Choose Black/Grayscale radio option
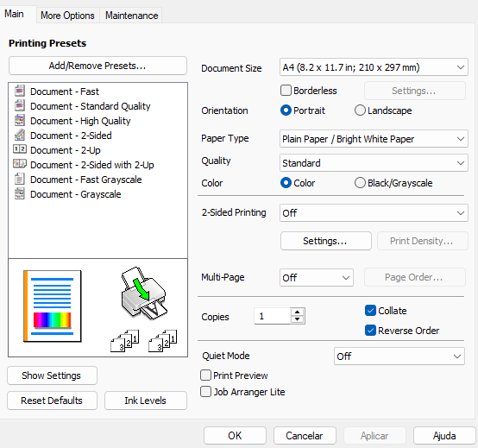 tap(360, 183)
